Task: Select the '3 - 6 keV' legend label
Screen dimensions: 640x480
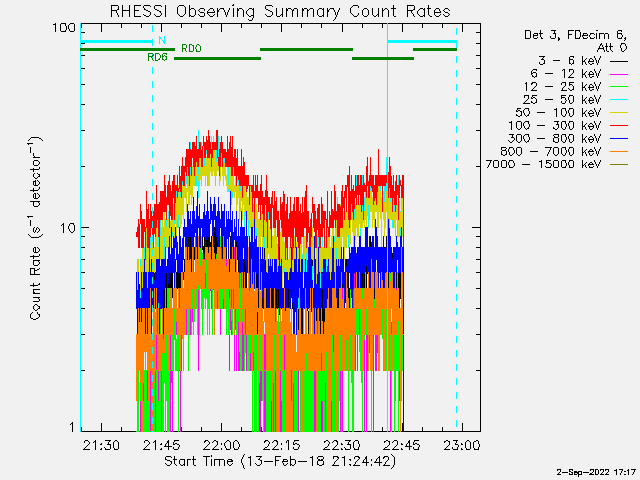Action: [569, 61]
